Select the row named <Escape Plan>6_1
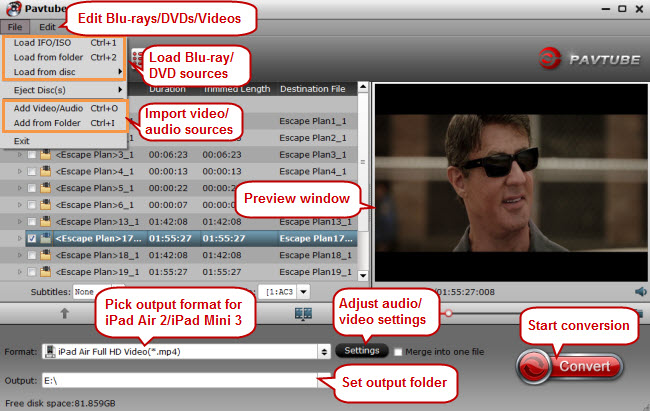The height and width of the screenshot is (411, 650). 191,205
